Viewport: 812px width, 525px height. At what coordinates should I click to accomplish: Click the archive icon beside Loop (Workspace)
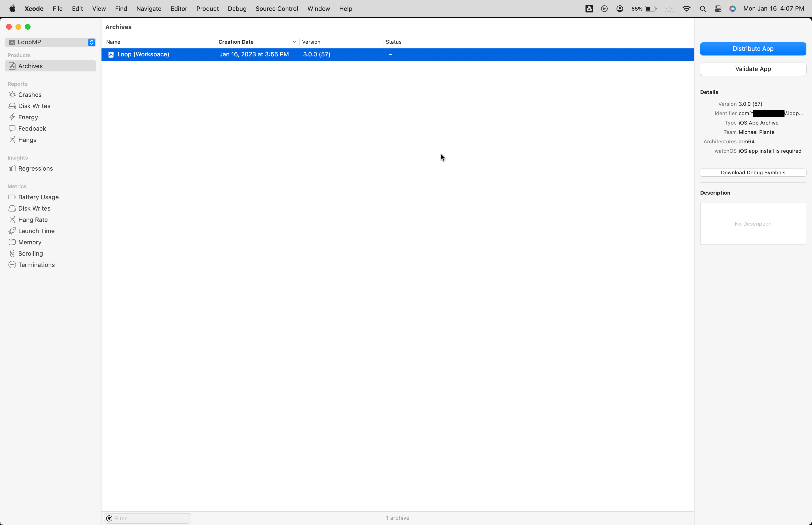coord(111,54)
